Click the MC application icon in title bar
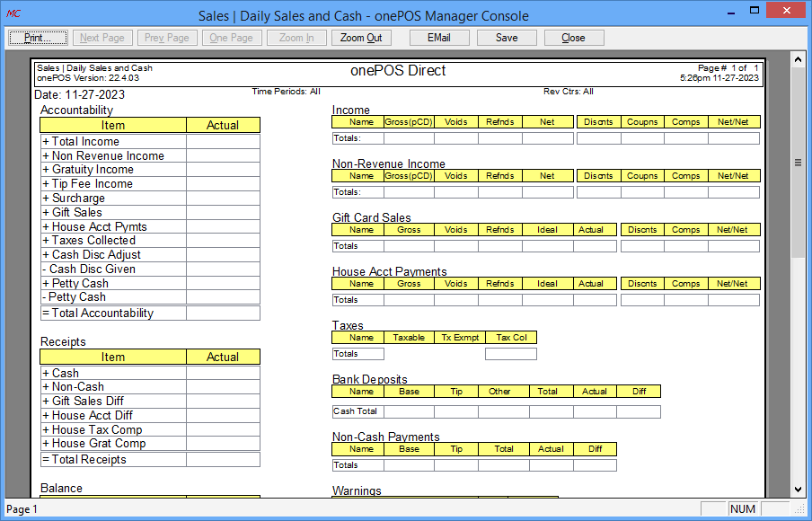 [13, 13]
